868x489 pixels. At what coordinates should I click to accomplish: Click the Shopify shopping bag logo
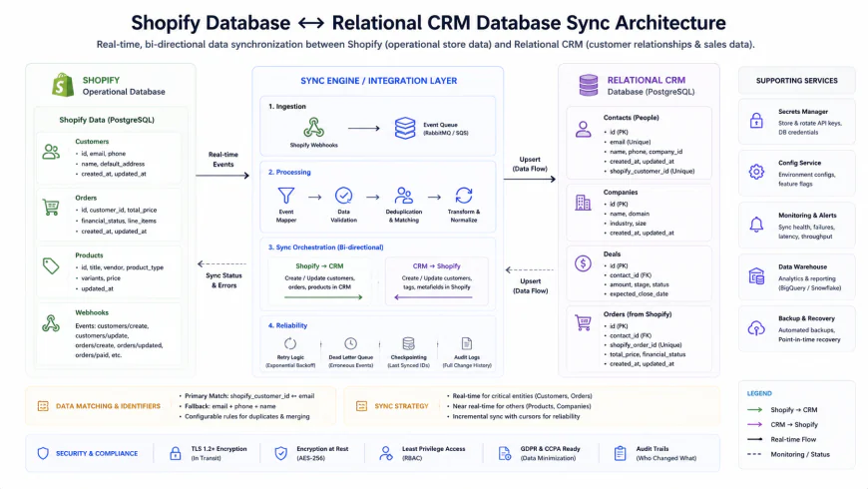63,85
